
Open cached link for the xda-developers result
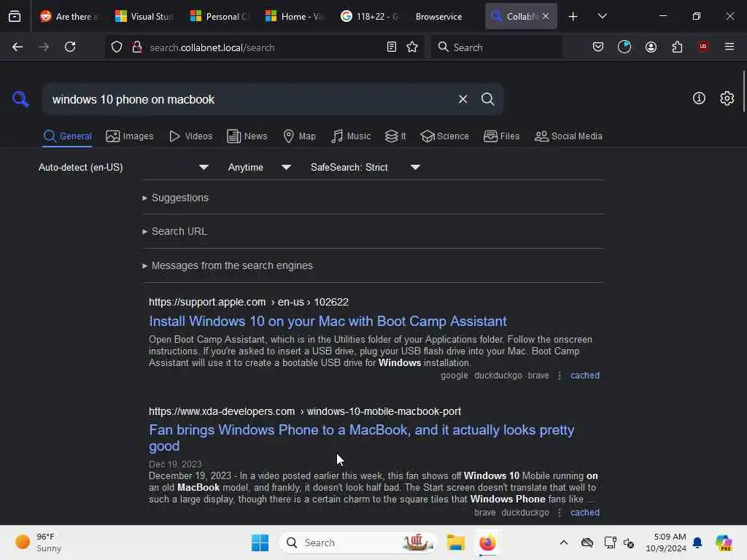click(584, 513)
